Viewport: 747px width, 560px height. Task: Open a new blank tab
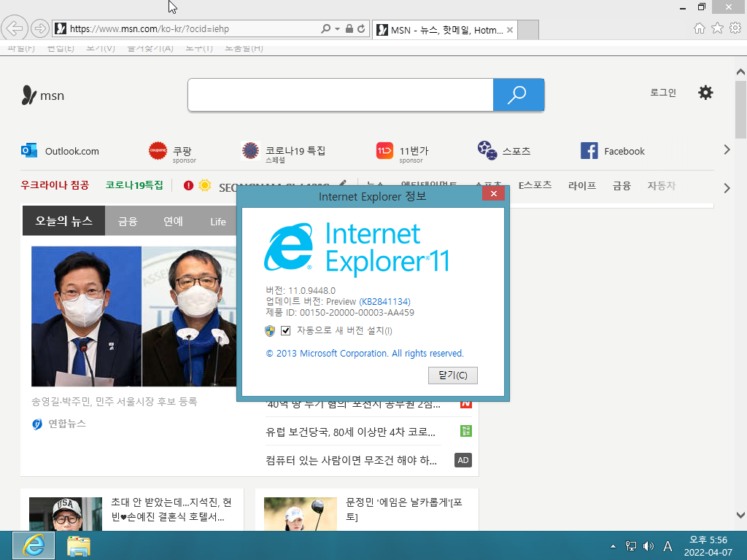528,30
